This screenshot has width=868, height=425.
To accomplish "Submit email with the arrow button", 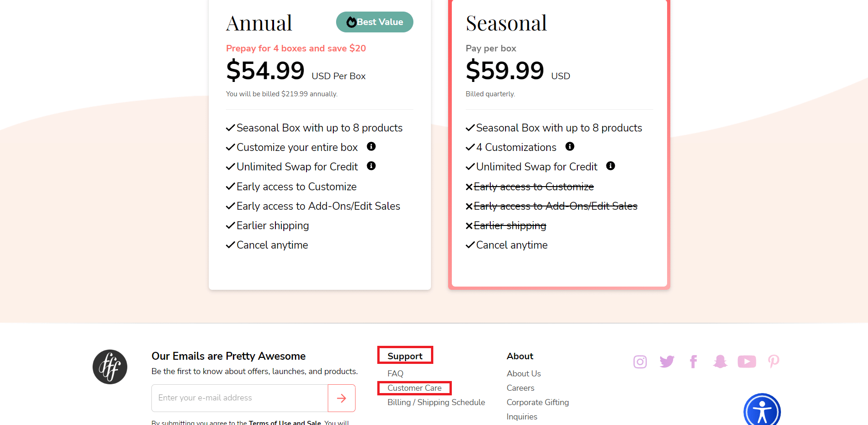I will pos(342,398).
